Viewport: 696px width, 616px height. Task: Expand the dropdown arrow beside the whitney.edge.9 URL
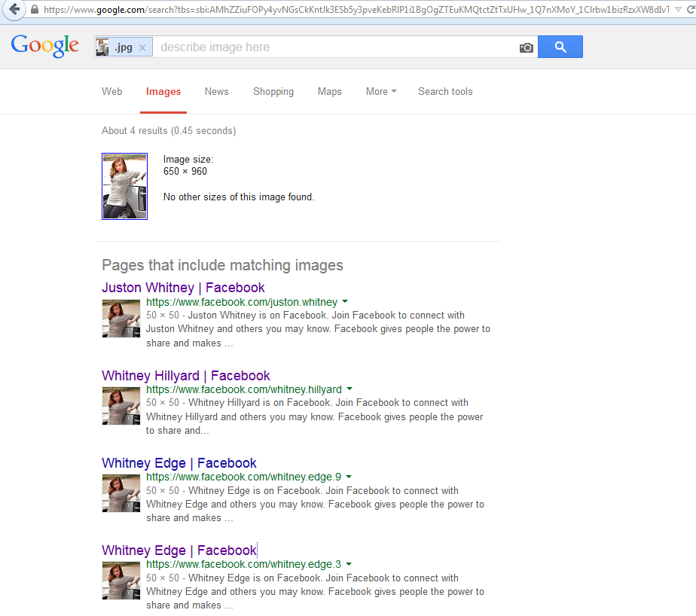[x=349, y=477]
